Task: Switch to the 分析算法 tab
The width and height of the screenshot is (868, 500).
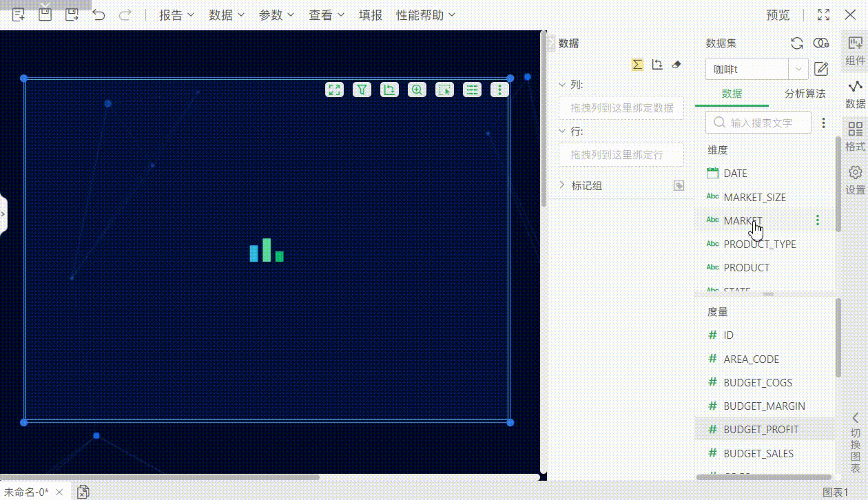Action: (x=805, y=94)
